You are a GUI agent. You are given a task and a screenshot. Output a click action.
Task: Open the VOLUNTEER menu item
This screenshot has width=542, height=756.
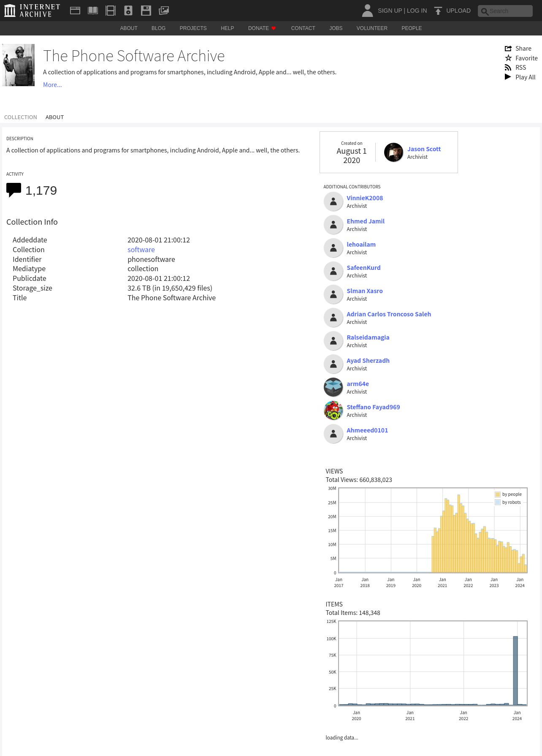[x=372, y=28]
